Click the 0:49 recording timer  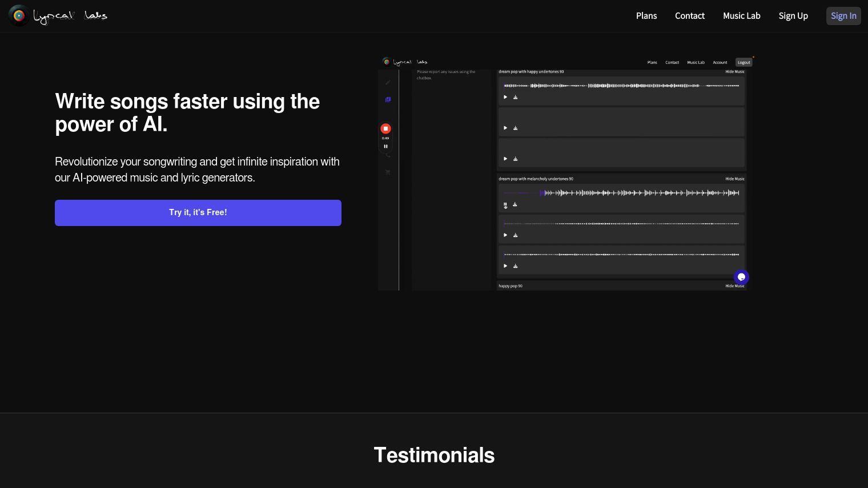385,138
